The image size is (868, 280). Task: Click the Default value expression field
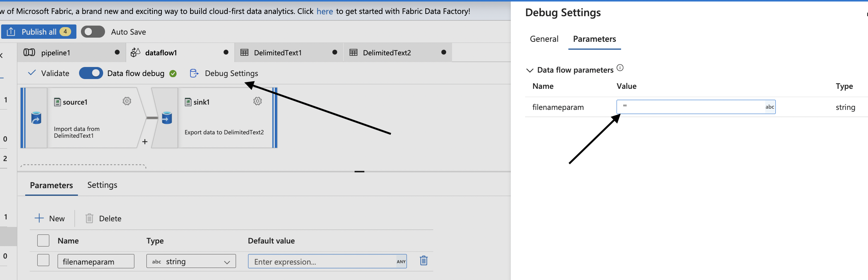click(x=322, y=262)
